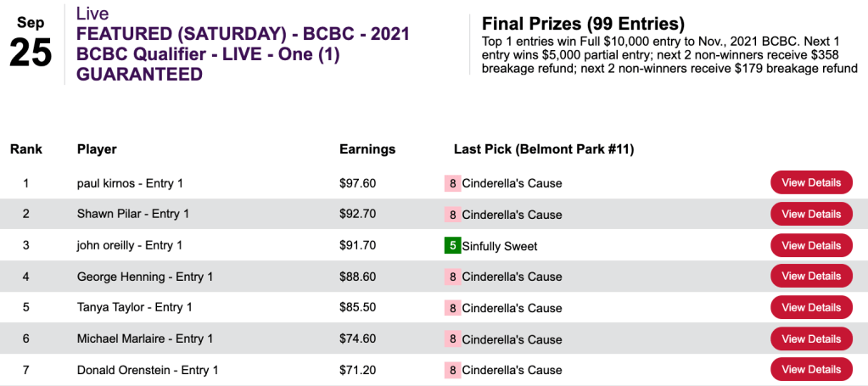Click the Earnings column header
Screen dimensions: 868x386
point(367,149)
